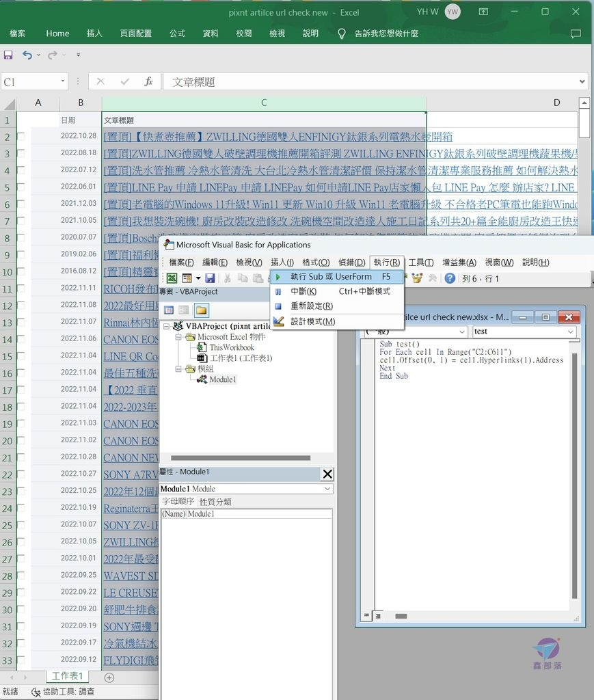Click the View Object icon in Project panel
Image resolution: width=594 pixels, height=700 pixels.
click(x=183, y=310)
